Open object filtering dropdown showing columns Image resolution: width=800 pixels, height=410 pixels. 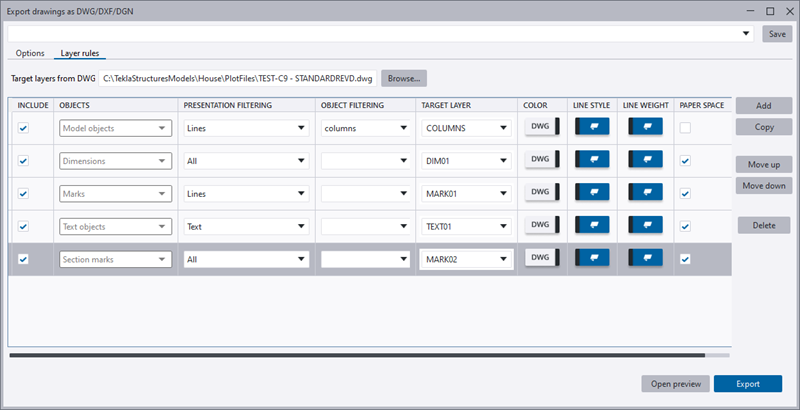pos(365,128)
